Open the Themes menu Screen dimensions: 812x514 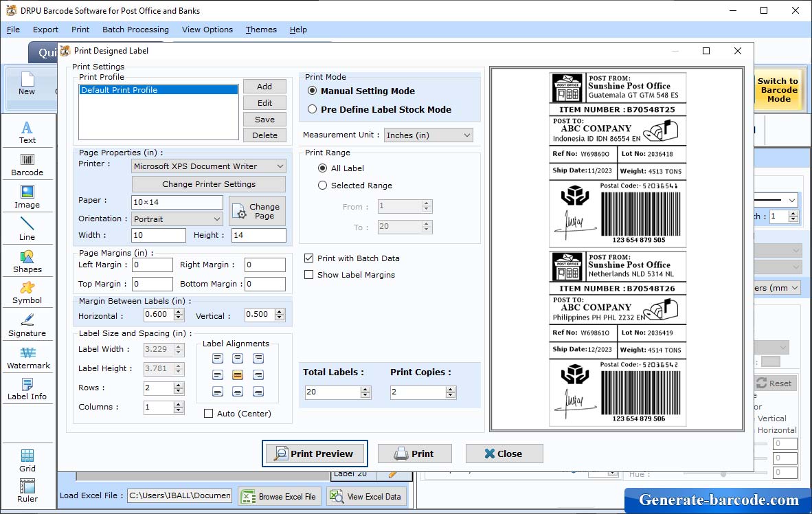(261, 30)
